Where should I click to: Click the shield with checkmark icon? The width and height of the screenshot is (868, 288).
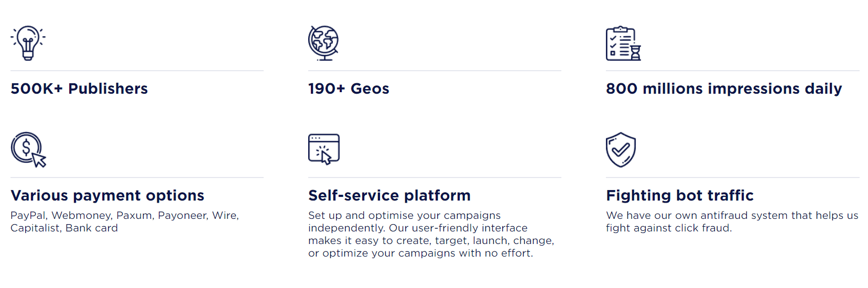pos(621,150)
